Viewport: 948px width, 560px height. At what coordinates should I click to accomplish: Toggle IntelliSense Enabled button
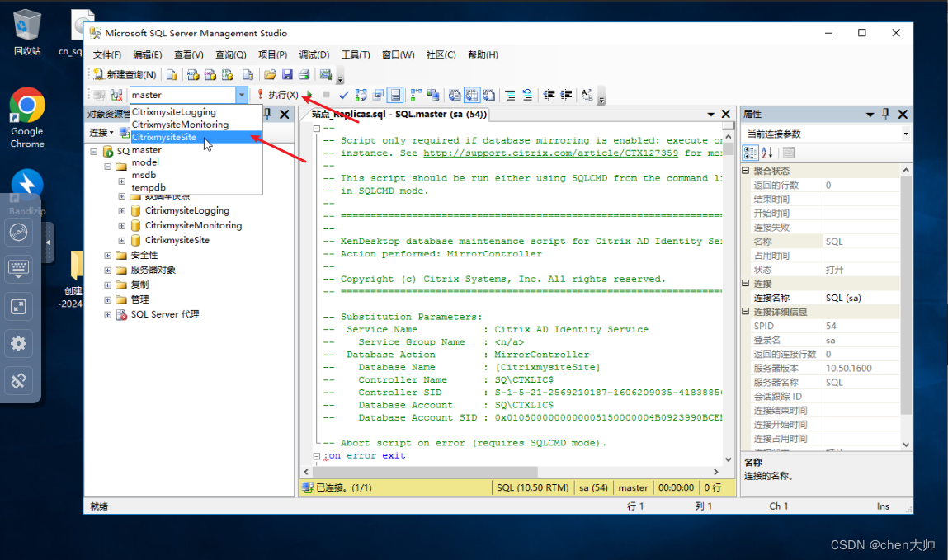pyautogui.click(x=395, y=95)
